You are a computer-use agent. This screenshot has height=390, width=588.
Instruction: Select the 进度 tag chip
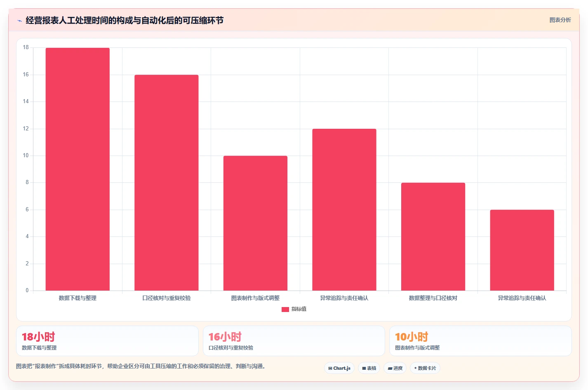(395, 368)
